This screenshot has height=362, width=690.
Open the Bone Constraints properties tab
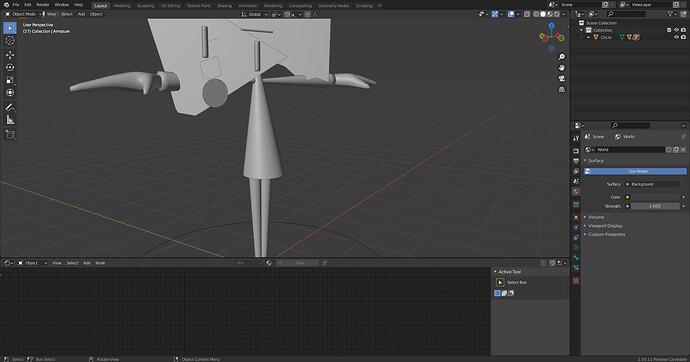[x=576, y=268]
